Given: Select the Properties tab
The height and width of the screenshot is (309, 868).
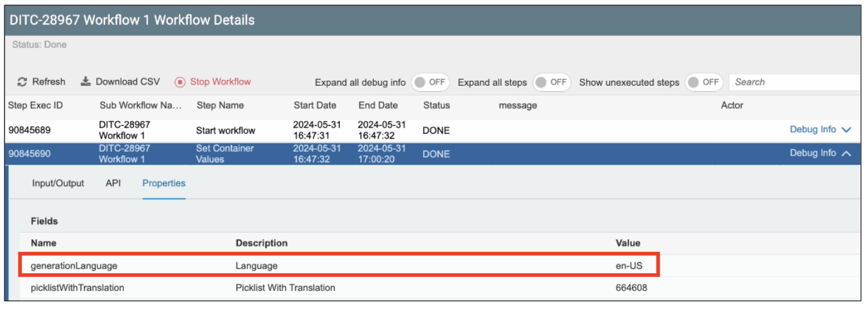Looking at the screenshot, I should [163, 183].
